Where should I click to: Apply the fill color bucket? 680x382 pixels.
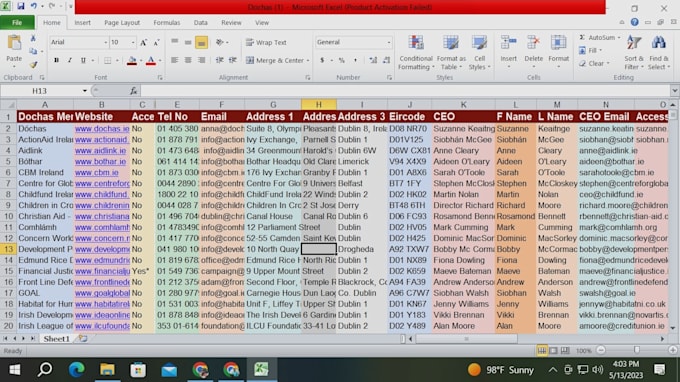click(132, 60)
